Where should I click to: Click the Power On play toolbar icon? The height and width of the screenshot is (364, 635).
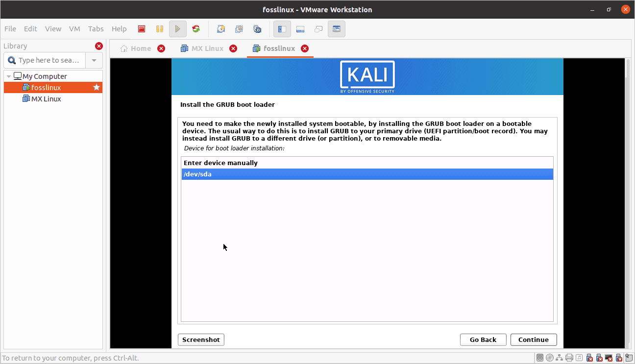pos(178,29)
